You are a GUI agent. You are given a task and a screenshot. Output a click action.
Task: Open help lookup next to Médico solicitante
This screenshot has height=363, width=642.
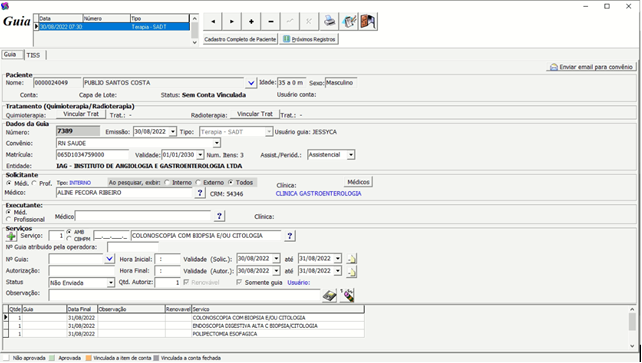pos(199,193)
